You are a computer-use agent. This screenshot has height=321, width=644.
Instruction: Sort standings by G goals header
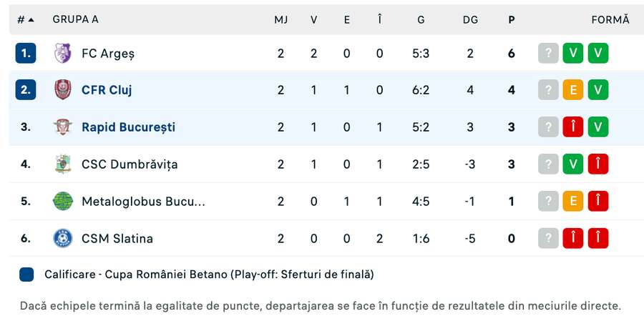[421, 19]
